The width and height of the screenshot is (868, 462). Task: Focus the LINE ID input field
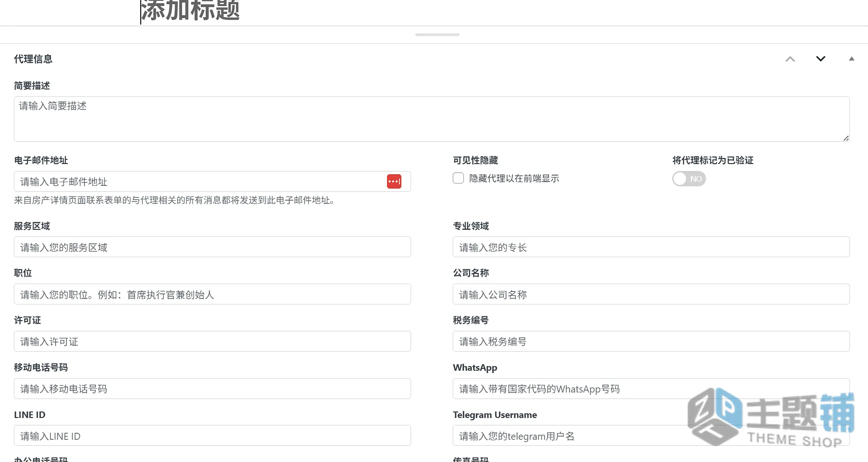tap(212, 436)
